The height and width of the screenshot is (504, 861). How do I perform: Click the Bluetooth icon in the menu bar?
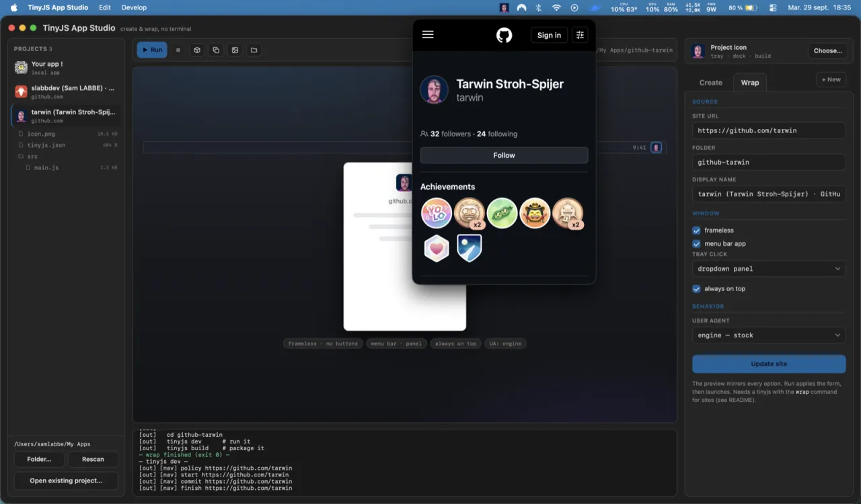(x=539, y=8)
